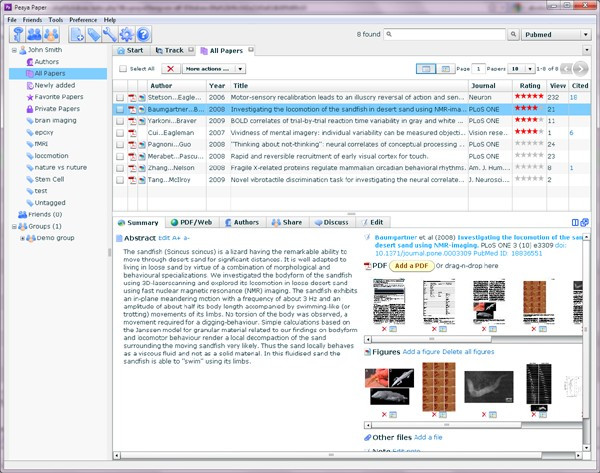Set Tang...McIlroy paper rating stars
The width and height of the screenshot is (600, 473).
tap(529, 179)
